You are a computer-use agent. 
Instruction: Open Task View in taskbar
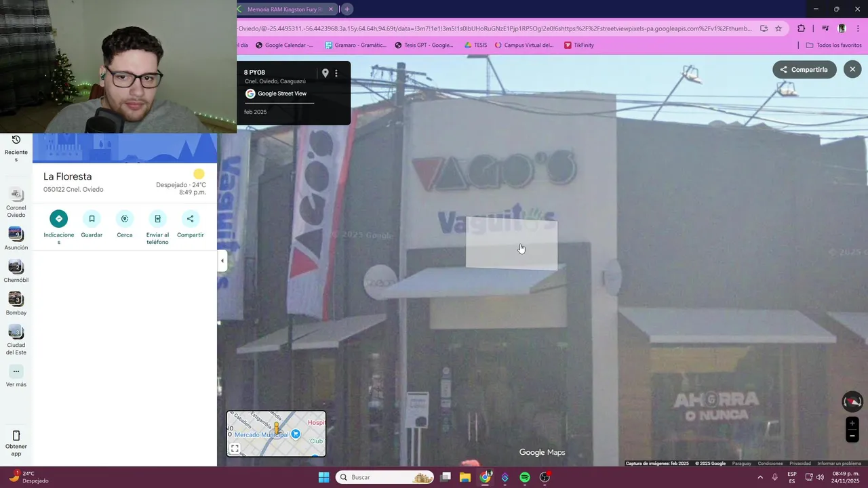point(446,477)
